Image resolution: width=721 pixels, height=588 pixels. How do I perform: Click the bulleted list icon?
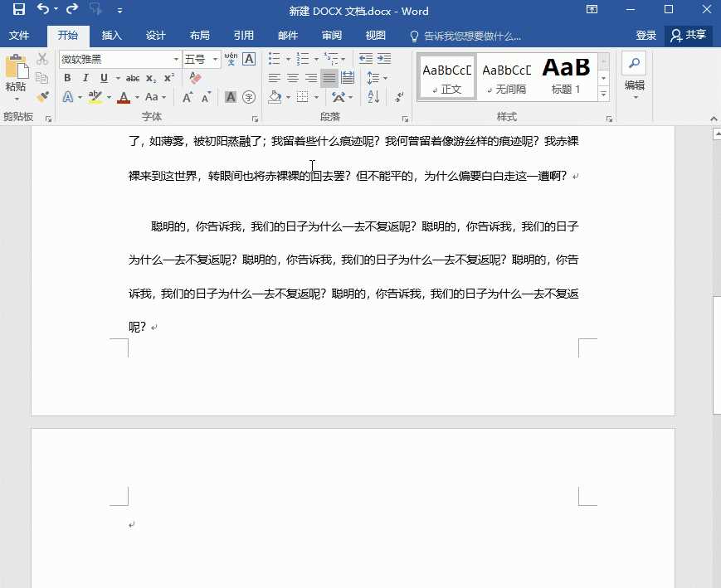coord(275,59)
